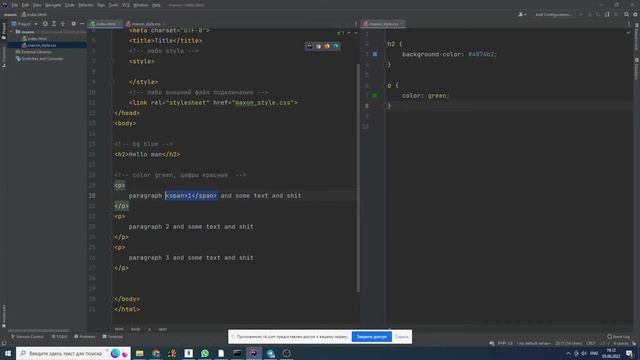Open the Navigate menu
The image size is (640, 360).
click(53, 5)
